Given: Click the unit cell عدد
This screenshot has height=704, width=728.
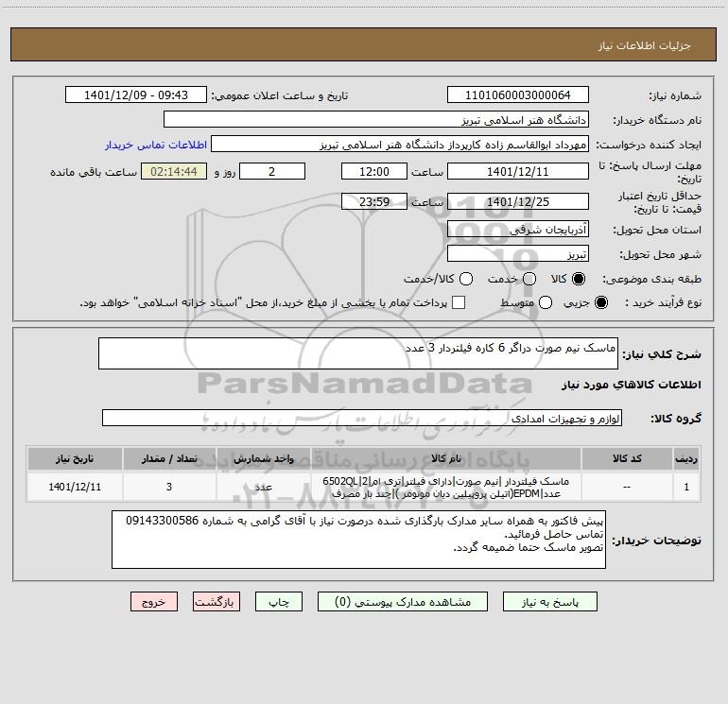Looking at the screenshot, I should pyautogui.click(x=263, y=488).
